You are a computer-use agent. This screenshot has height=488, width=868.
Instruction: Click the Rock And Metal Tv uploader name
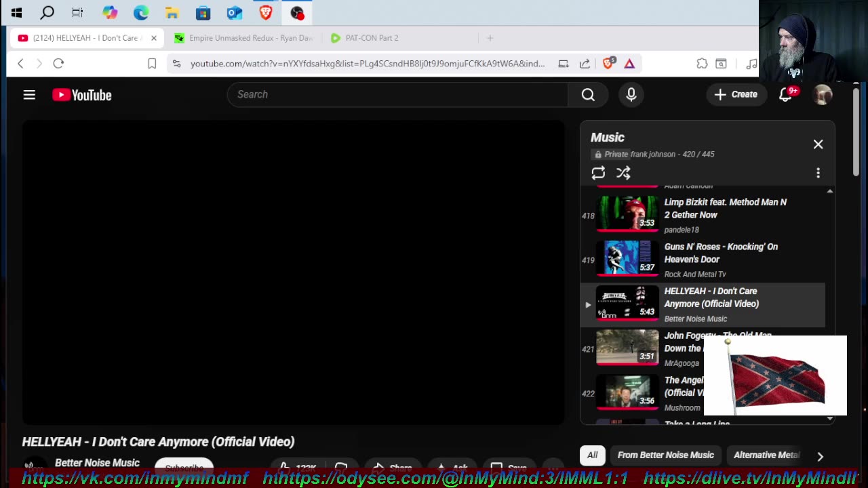click(695, 274)
